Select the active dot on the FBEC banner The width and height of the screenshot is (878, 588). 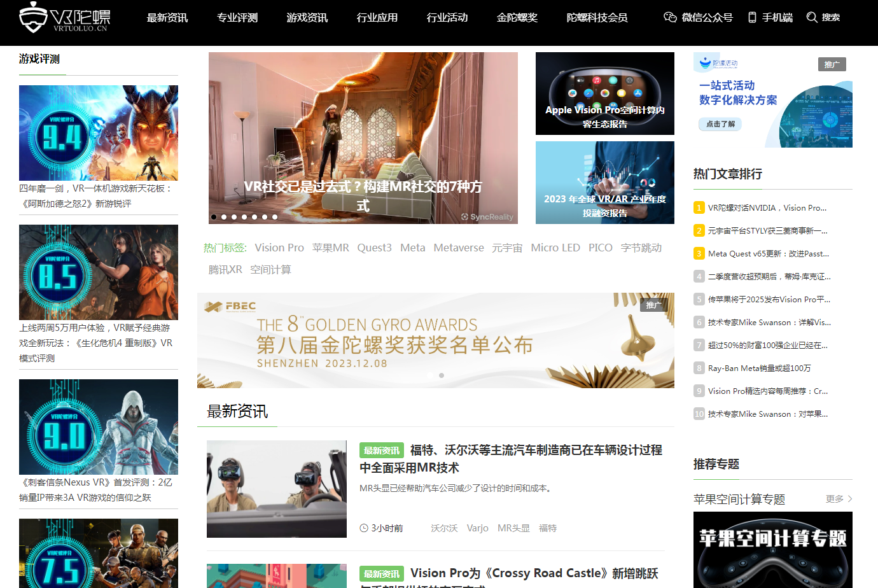pyautogui.click(x=442, y=375)
